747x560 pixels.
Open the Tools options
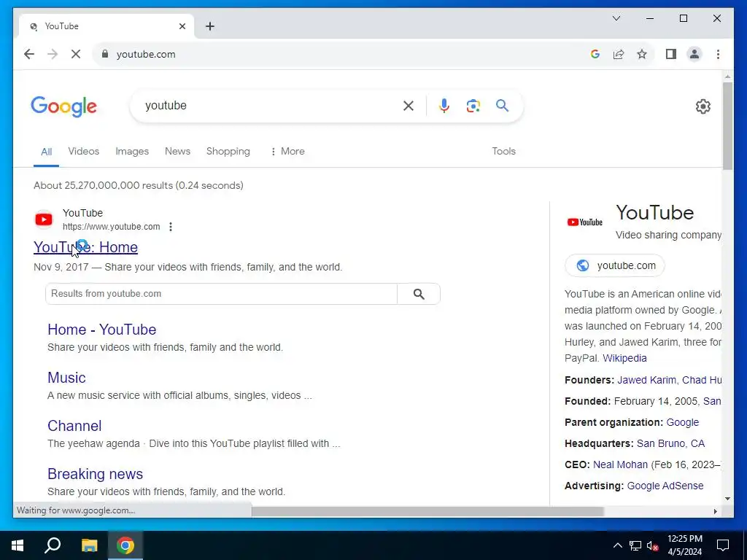point(503,152)
